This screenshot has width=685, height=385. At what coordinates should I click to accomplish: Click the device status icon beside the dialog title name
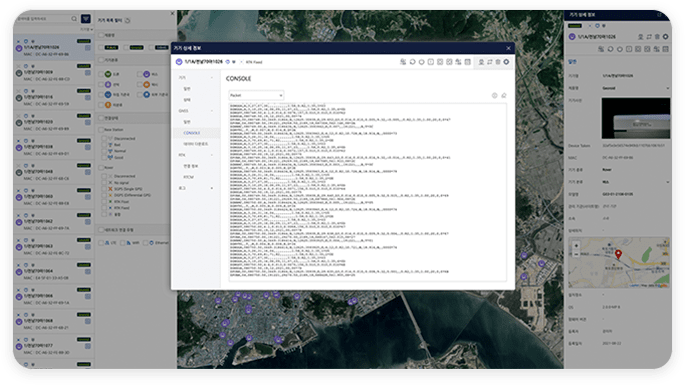click(179, 62)
